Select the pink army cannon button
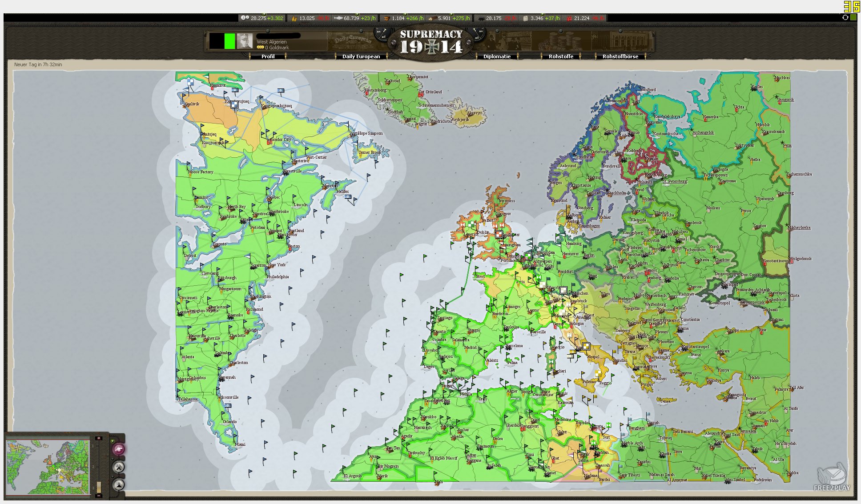861x504 pixels. click(118, 449)
